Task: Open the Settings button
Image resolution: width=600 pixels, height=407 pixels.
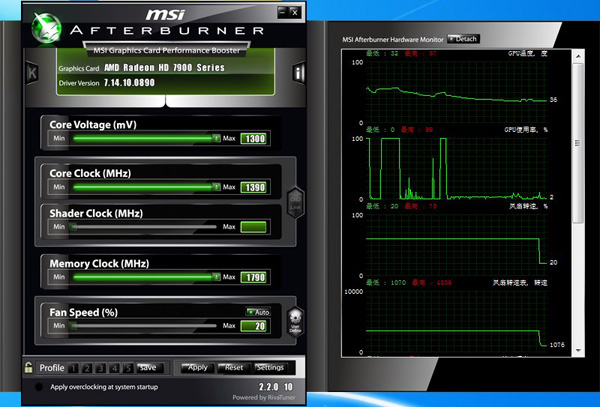Action: point(270,368)
